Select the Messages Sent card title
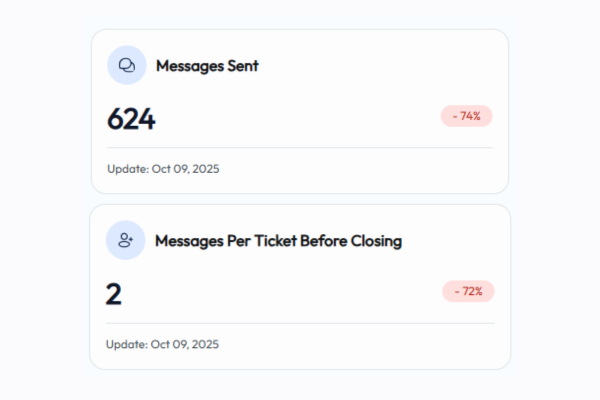Screen dimensions: 600x400 (x=207, y=66)
